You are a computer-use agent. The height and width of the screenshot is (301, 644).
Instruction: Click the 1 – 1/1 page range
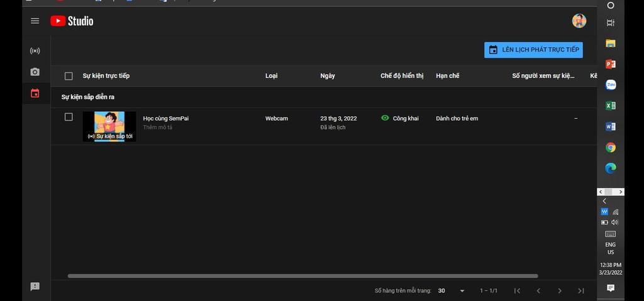pos(488,291)
